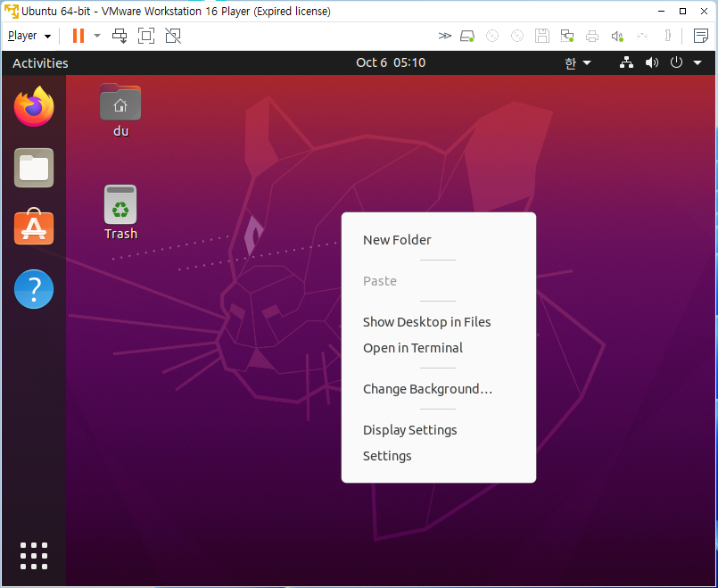The height and width of the screenshot is (588, 718).
Task: Open the power options dropdown beside pause
Action: (x=97, y=36)
